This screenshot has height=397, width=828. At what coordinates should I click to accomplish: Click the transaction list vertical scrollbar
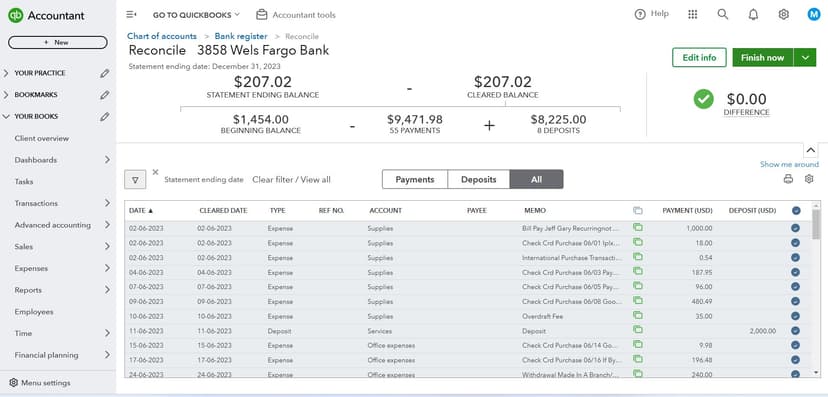817,289
